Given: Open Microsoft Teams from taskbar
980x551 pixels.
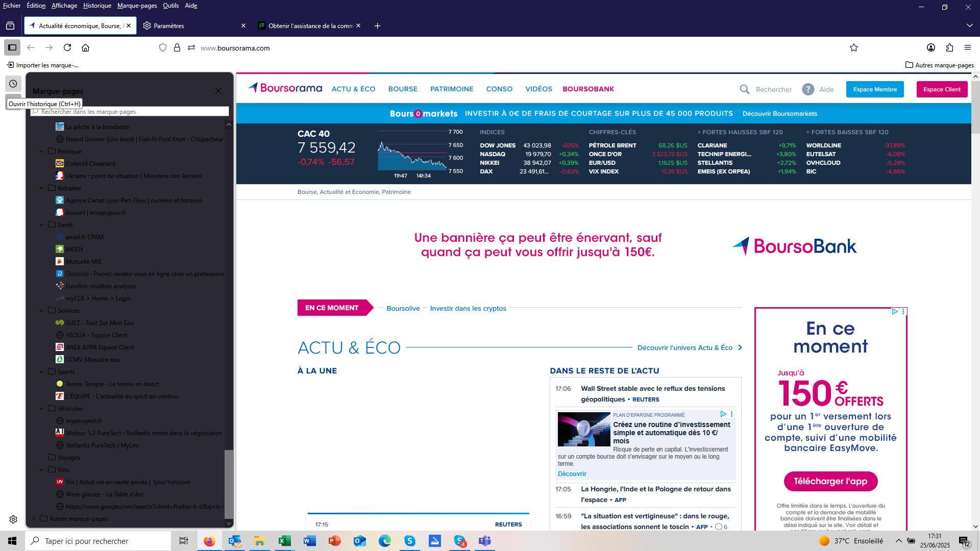Looking at the screenshot, I should point(484,541).
